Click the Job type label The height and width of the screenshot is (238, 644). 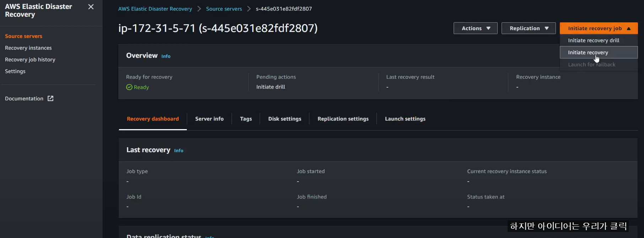coord(137,171)
